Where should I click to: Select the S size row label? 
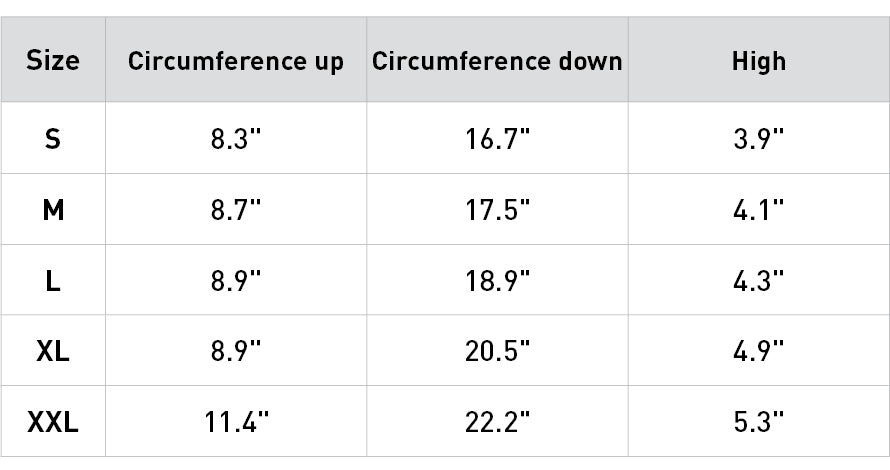[53, 139]
